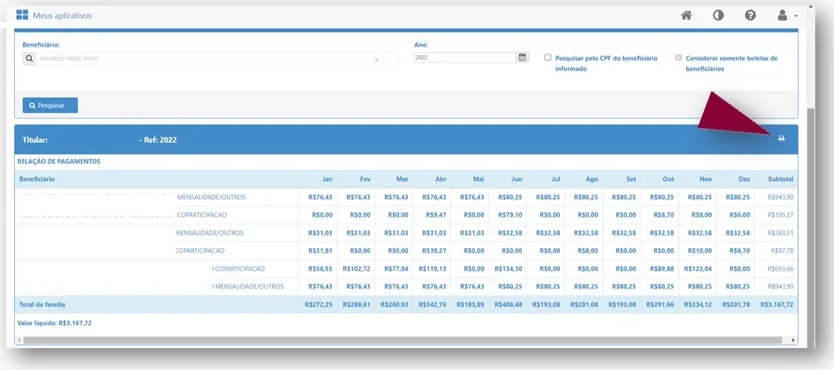The width and height of the screenshot is (834, 370).
Task: Open the user profile icon
Action: pos(782,15)
